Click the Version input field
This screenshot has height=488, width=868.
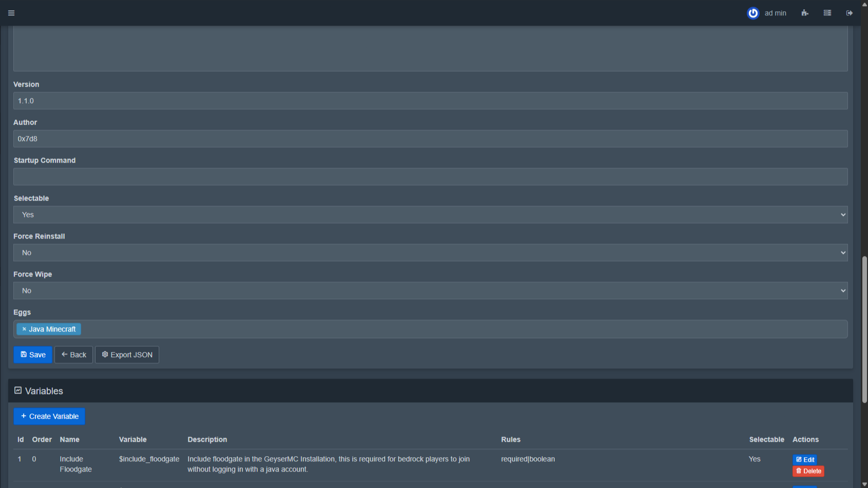pos(430,101)
